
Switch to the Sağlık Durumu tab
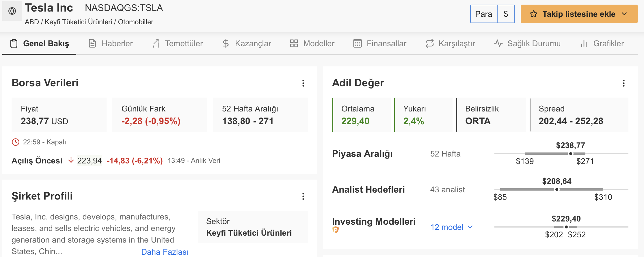[527, 44]
